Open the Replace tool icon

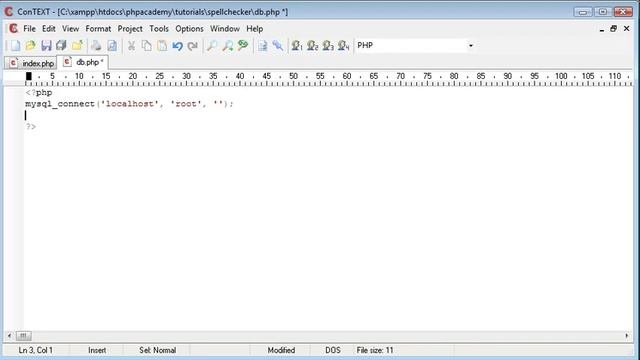pos(243,45)
